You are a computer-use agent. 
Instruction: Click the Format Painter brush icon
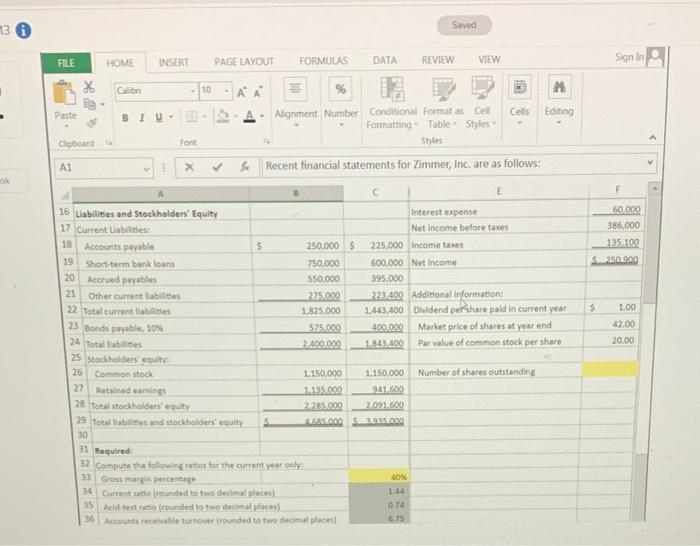(92, 122)
